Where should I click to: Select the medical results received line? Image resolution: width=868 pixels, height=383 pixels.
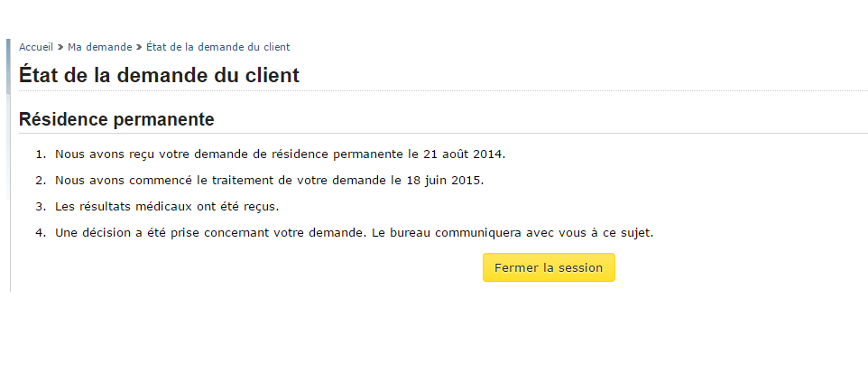coord(167,206)
